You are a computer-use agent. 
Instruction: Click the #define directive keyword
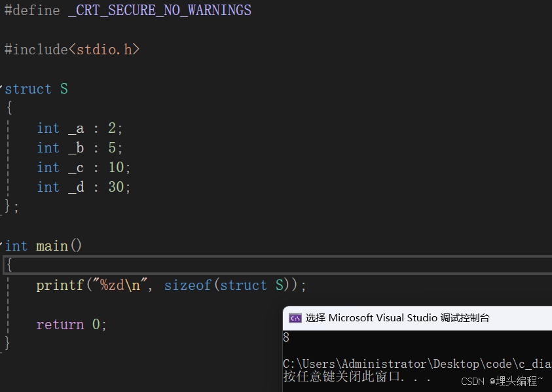32,10
